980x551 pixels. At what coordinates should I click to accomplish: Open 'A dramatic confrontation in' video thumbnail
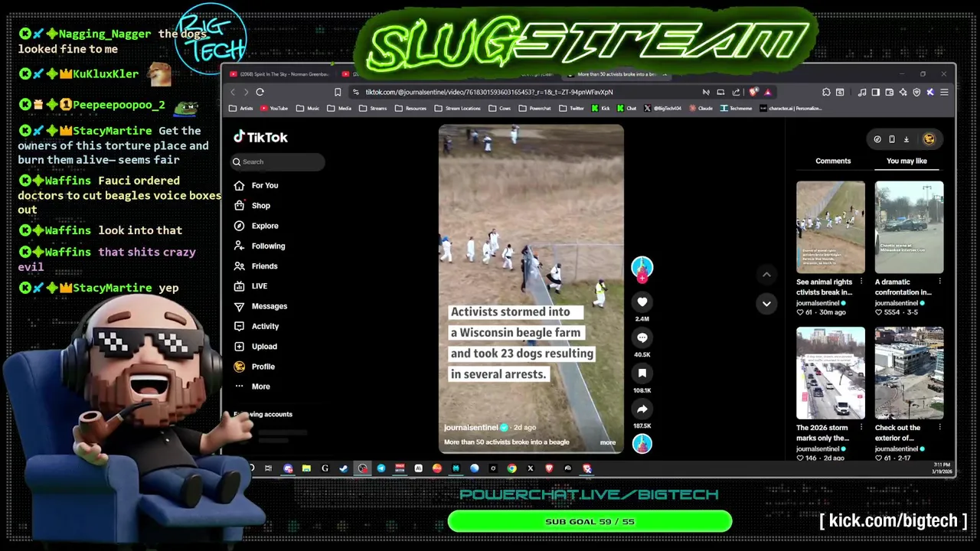coord(910,227)
